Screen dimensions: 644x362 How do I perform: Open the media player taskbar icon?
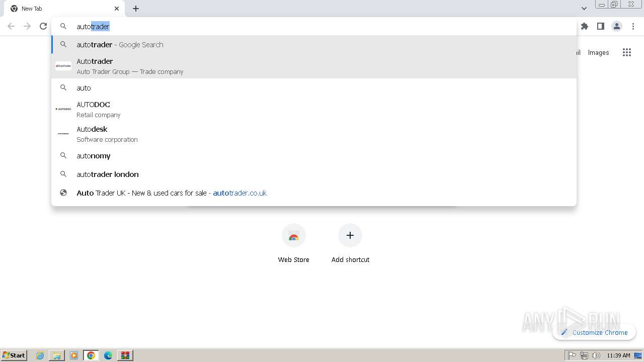tap(74, 355)
